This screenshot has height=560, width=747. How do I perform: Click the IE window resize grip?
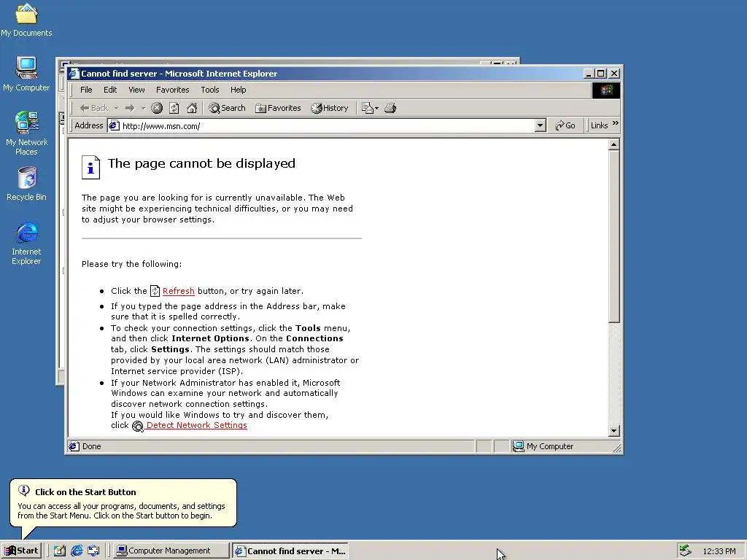point(617,448)
